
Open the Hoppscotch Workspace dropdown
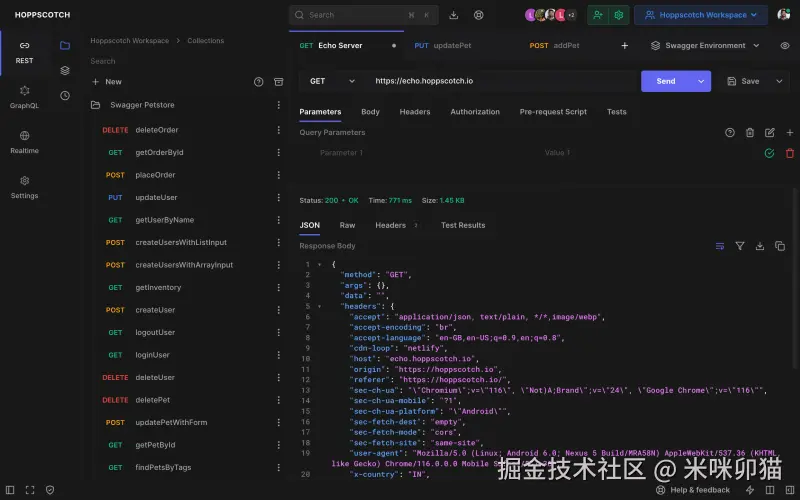click(701, 15)
